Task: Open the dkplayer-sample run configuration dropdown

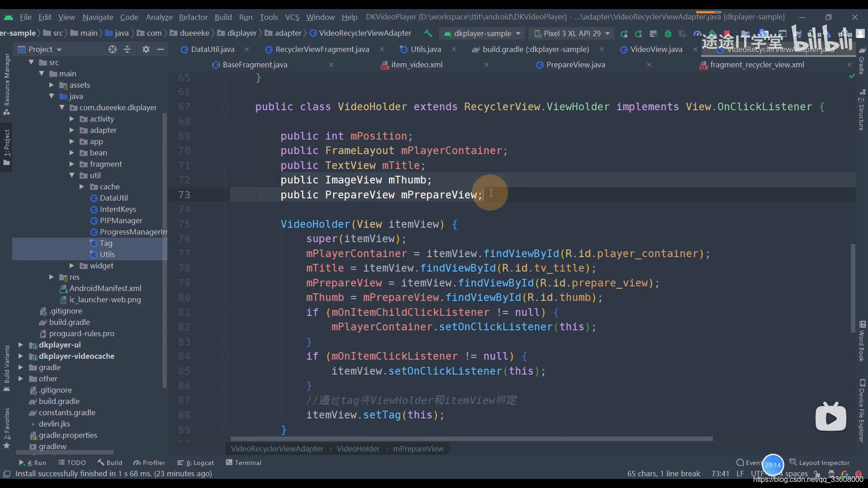Action: [x=482, y=33]
